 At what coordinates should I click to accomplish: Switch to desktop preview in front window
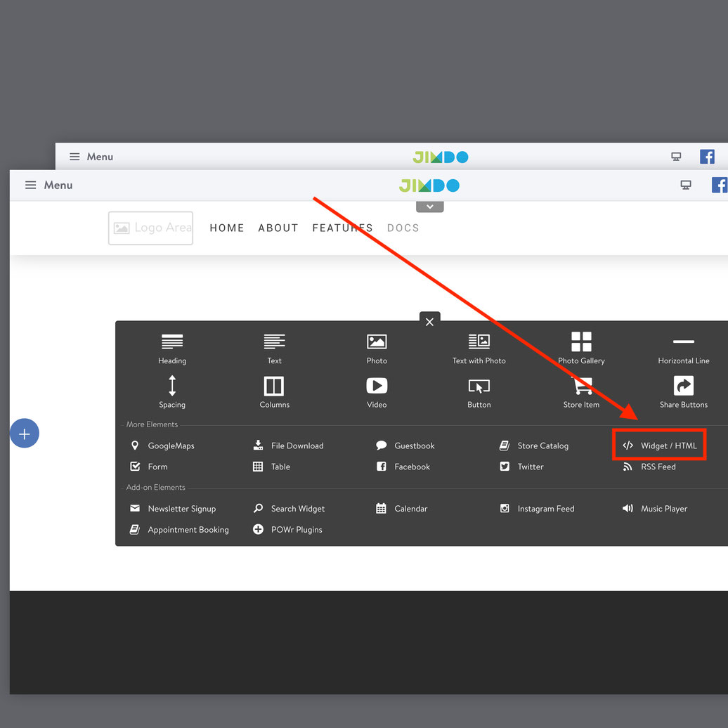tap(685, 185)
